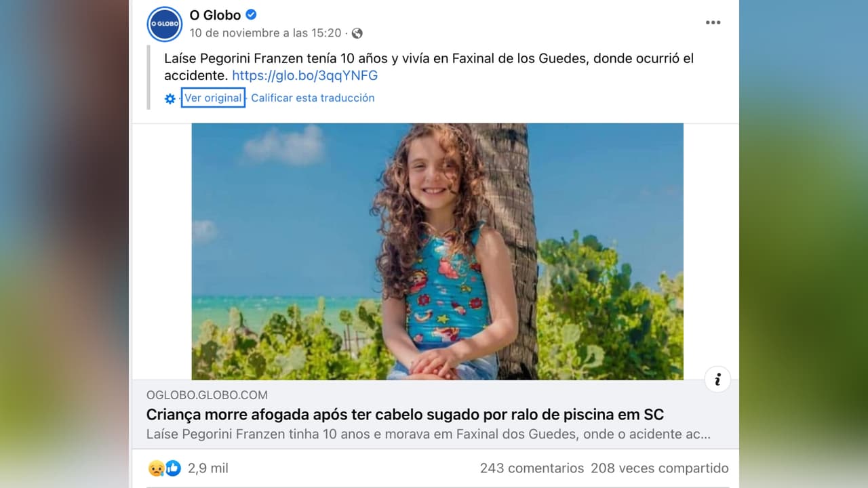Open translation settings gear icon
The height and width of the screenshot is (488, 868).
tap(170, 98)
